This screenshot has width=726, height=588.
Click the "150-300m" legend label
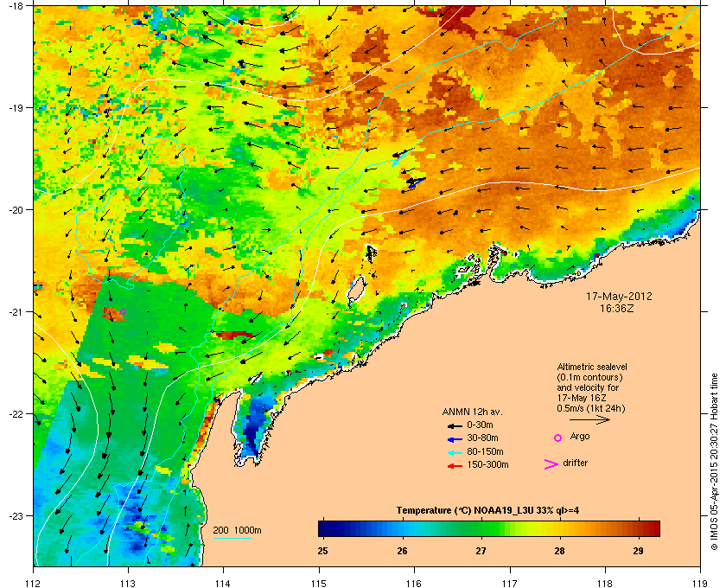487,464
